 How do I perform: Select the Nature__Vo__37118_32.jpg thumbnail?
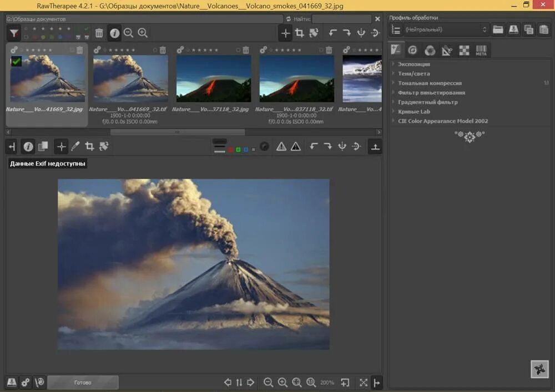(214, 78)
